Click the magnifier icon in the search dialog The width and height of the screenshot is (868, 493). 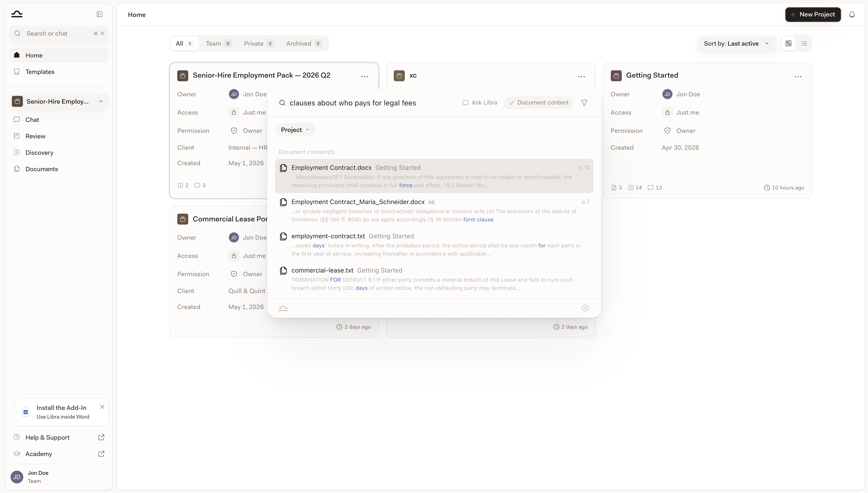click(282, 103)
